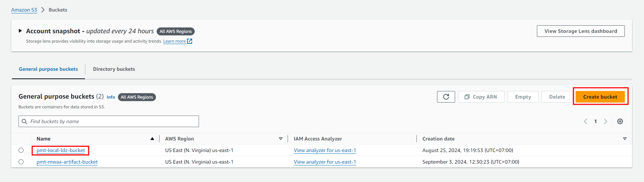Click the region cell for pmt-local-ldz-bucket
The height and width of the screenshot is (182, 644).
point(199,150)
